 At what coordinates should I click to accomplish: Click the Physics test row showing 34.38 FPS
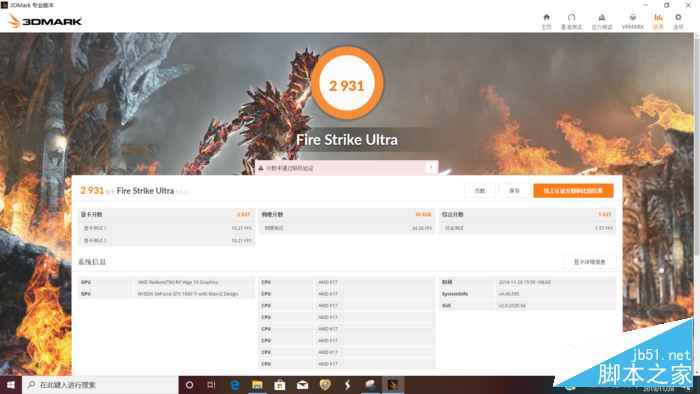pyautogui.click(x=346, y=228)
